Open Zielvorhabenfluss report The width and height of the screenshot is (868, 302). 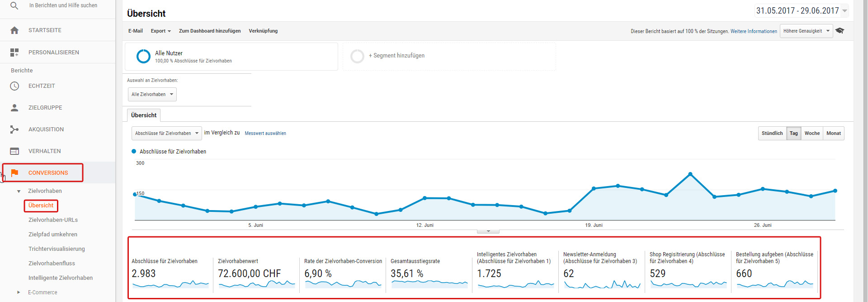(52, 264)
